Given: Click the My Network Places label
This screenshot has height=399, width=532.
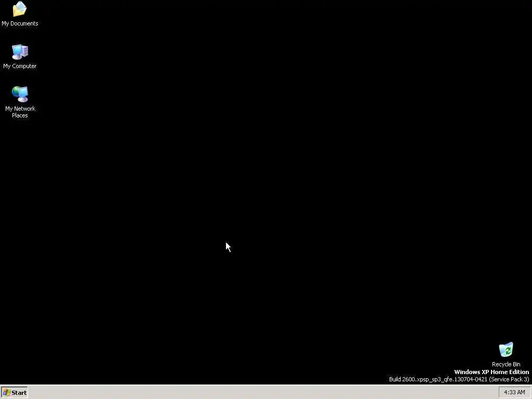Looking at the screenshot, I should point(20,112).
